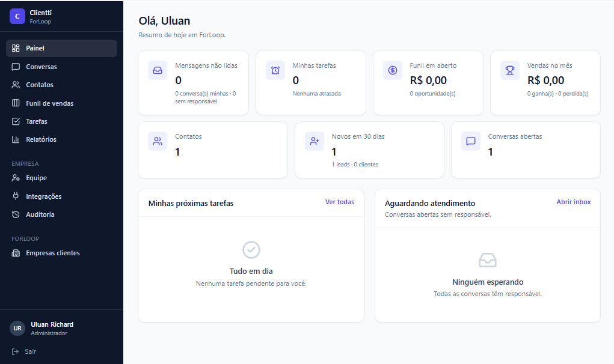
Task: Click the 'Nenhuma atrasada' text
Action: (x=317, y=94)
